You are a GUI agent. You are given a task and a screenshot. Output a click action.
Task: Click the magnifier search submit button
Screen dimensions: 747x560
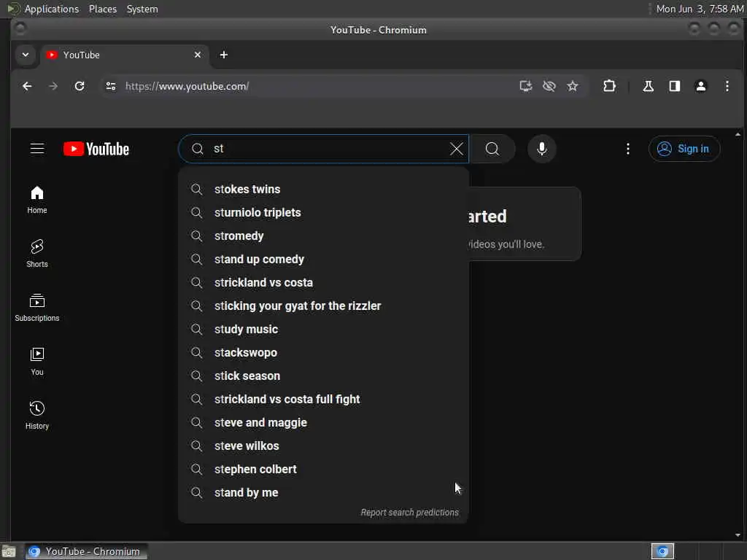pyautogui.click(x=492, y=149)
